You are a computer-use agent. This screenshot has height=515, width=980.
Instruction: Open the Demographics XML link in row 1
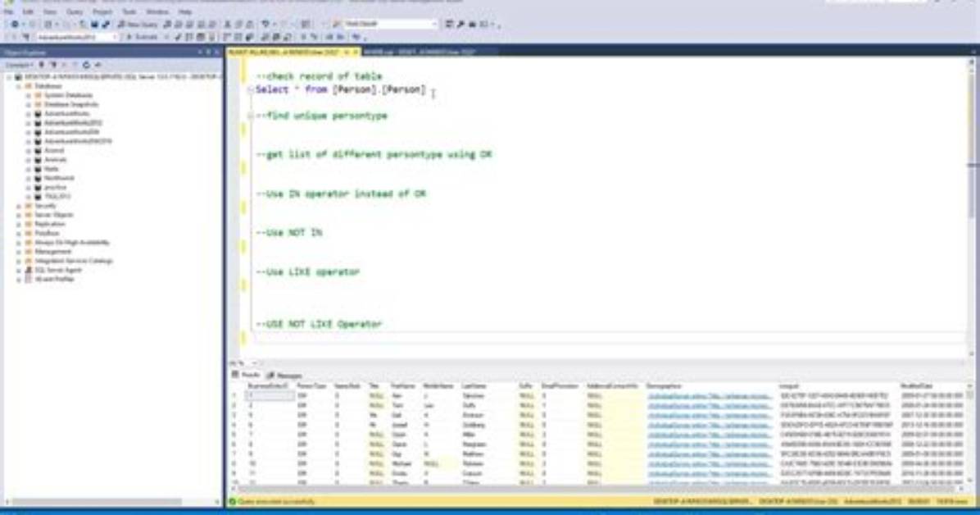click(710, 396)
